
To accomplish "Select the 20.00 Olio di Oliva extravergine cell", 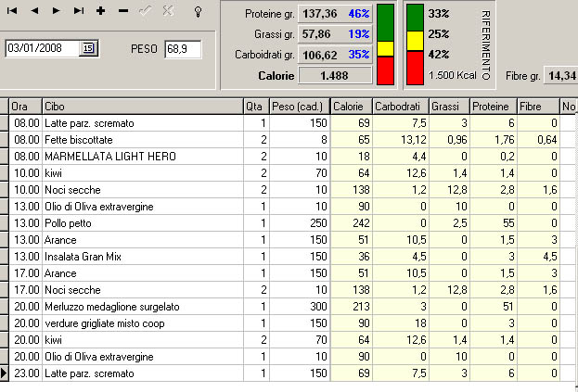I will tap(143, 357).
